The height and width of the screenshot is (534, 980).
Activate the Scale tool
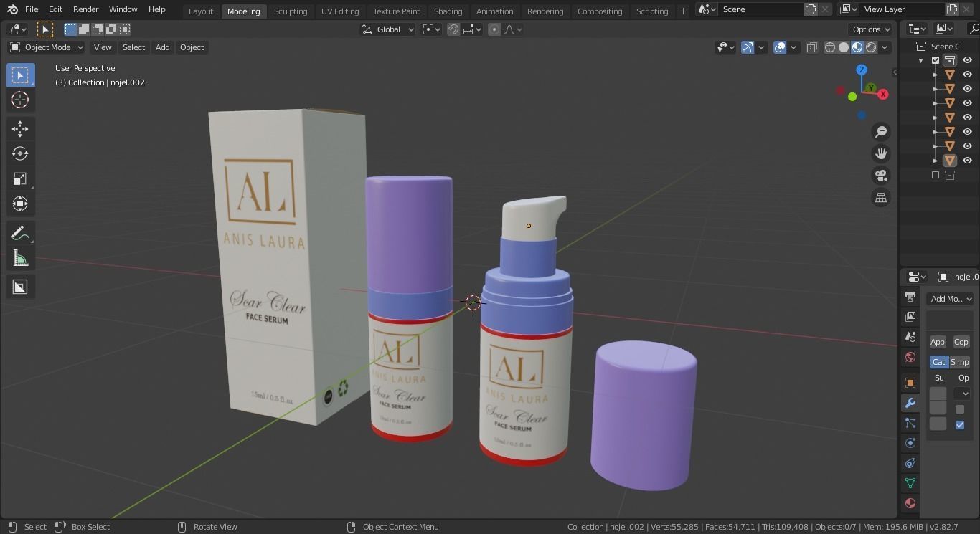(x=20, y=178)
